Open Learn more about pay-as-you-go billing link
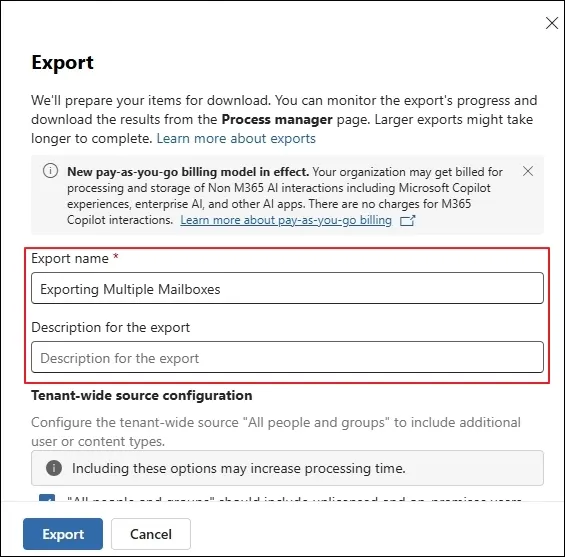This screenshot has width=565, height=557. coord(286,220)
